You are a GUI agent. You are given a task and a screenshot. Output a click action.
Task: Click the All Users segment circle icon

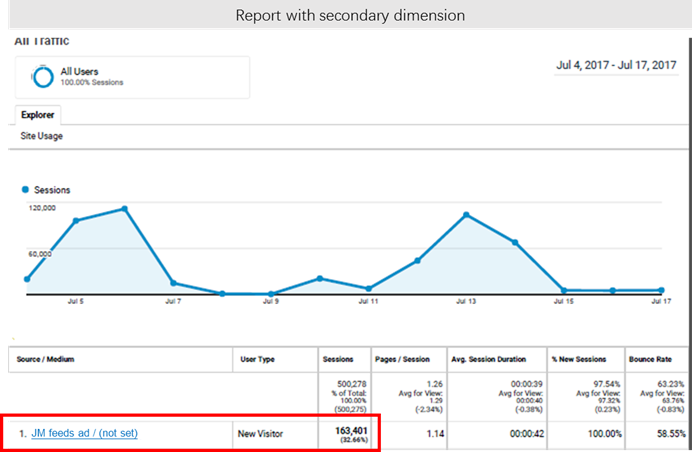pyautogui.click(x=43, y=77)
